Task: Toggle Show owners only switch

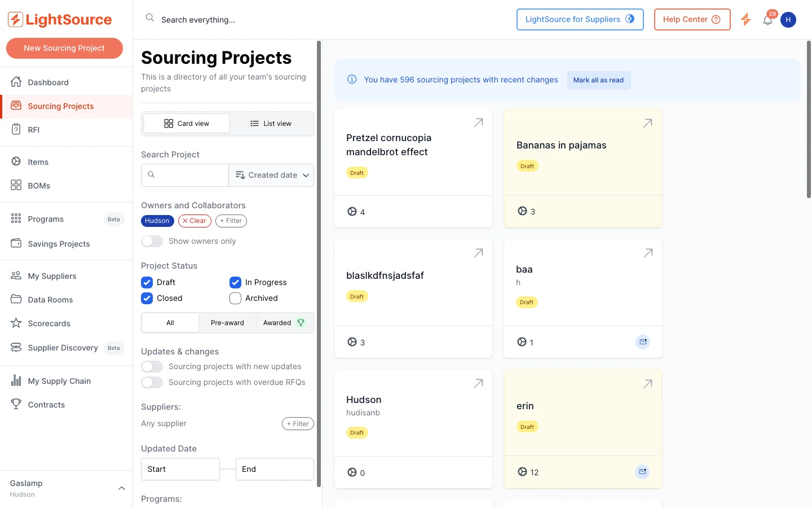Action: [x=152, y=241]
